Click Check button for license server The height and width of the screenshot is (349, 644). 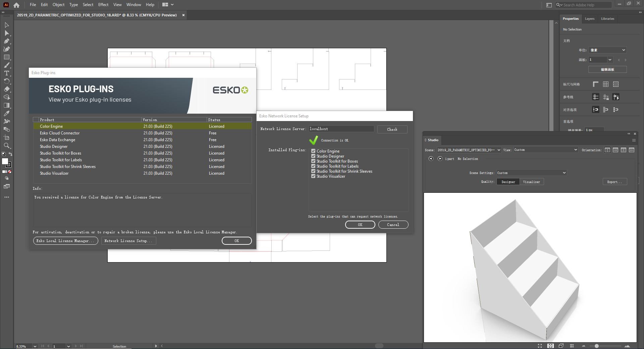coord(392,129)
